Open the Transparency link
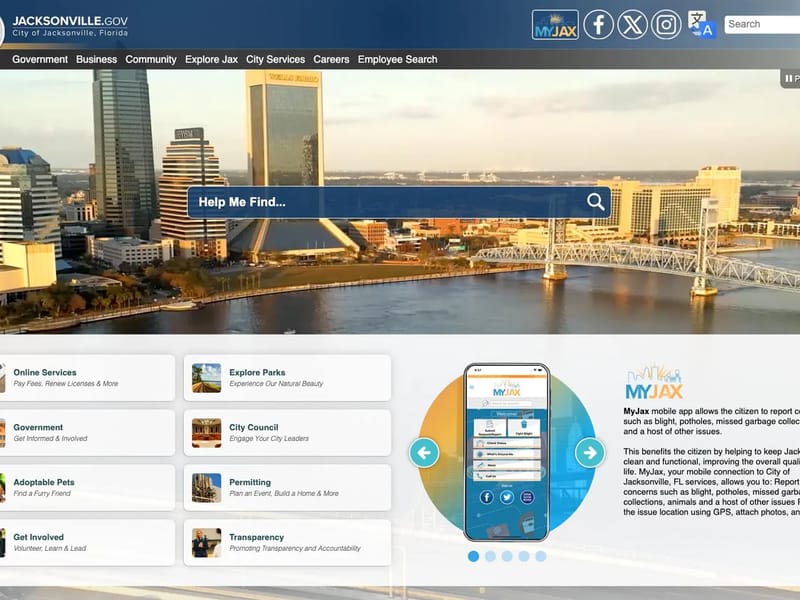 [257, 537]
